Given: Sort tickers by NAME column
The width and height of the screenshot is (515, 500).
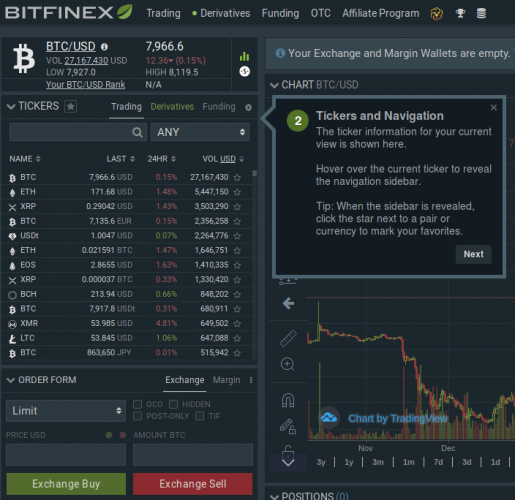Looking at the screenshot, I should (25, 159).
